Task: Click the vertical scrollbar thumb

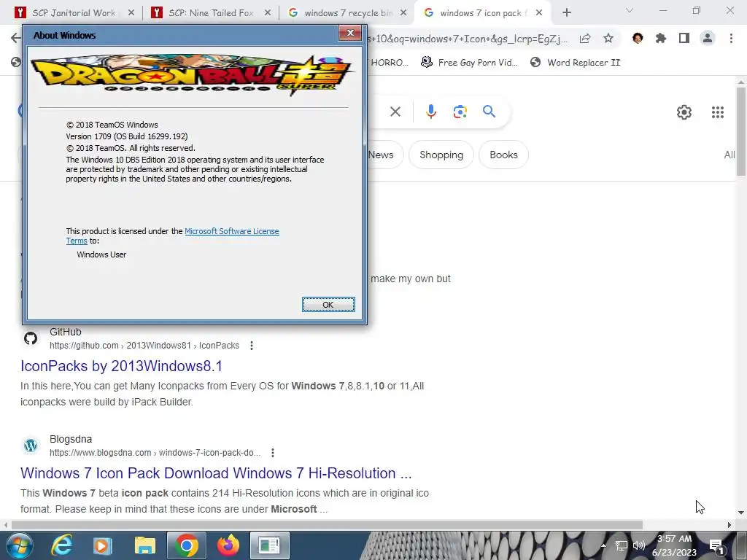Action: pos(741,131)
